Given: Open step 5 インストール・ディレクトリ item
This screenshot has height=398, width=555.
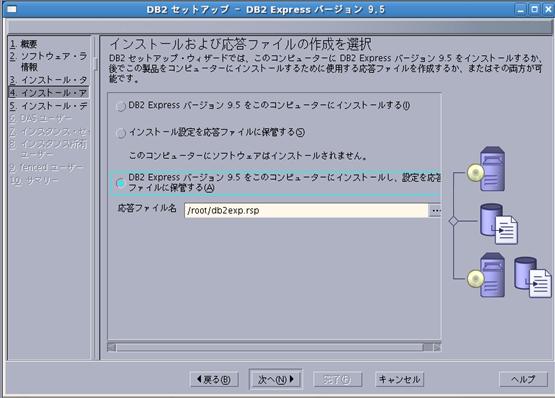Looking at the screenshot, I should coord(48,106).
